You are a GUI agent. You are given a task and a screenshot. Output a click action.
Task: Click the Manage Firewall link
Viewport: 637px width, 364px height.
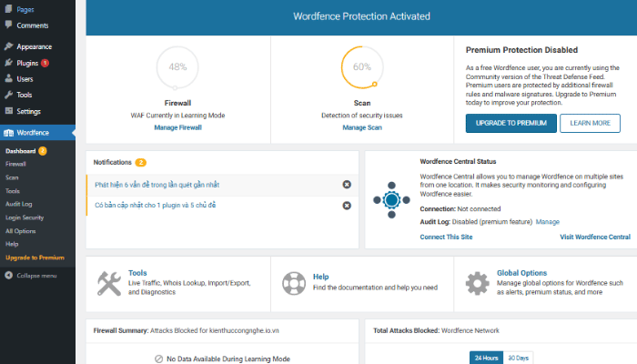tap(177, 127)
